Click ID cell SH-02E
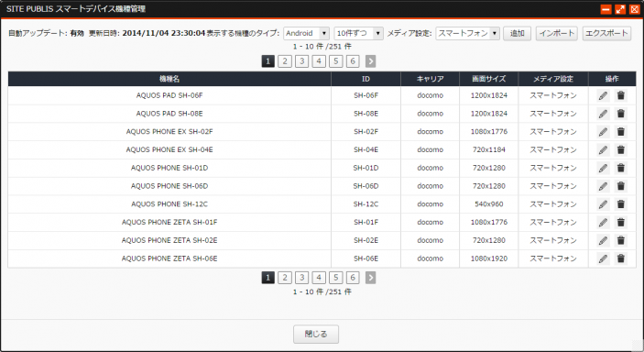Viewport: 644px width, 352px height. click(x=366, y=240)
